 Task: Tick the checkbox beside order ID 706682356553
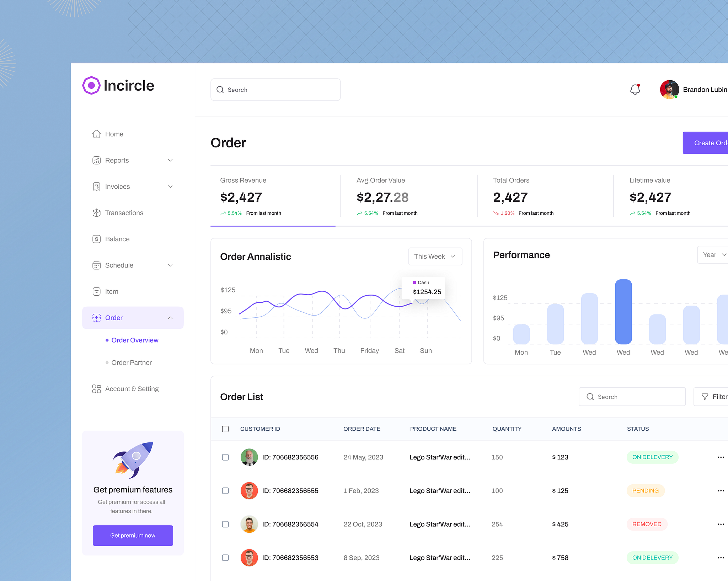225,558
